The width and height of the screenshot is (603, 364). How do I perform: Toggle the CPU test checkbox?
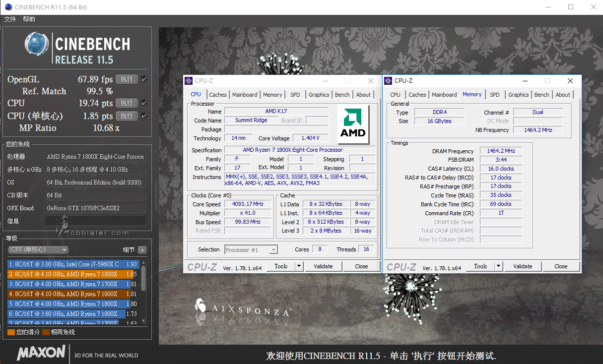tap(144, 103)
